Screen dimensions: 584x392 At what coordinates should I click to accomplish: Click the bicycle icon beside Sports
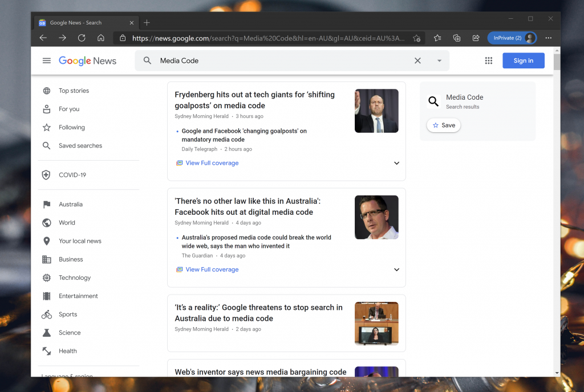point(47,315)
